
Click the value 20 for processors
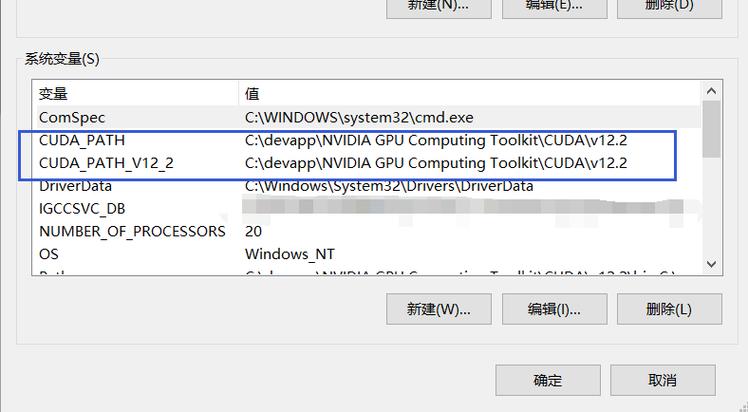pos(253,231)
